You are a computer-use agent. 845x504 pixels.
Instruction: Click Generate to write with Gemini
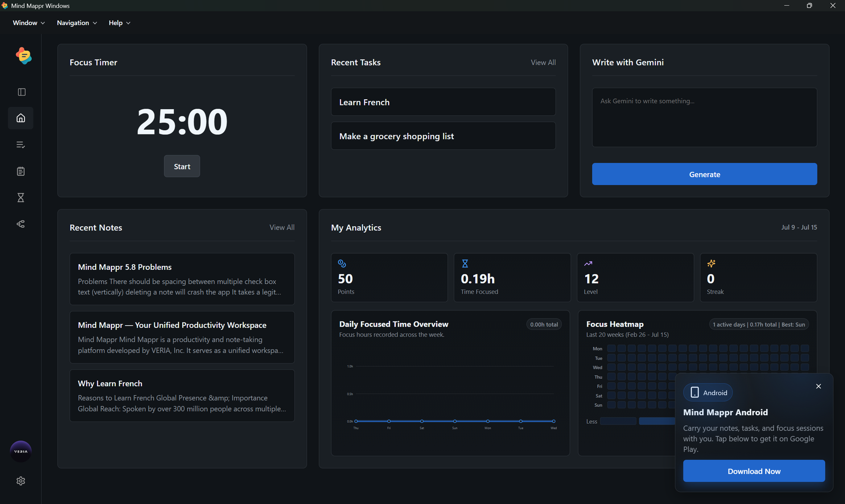(x=705, y=174)
